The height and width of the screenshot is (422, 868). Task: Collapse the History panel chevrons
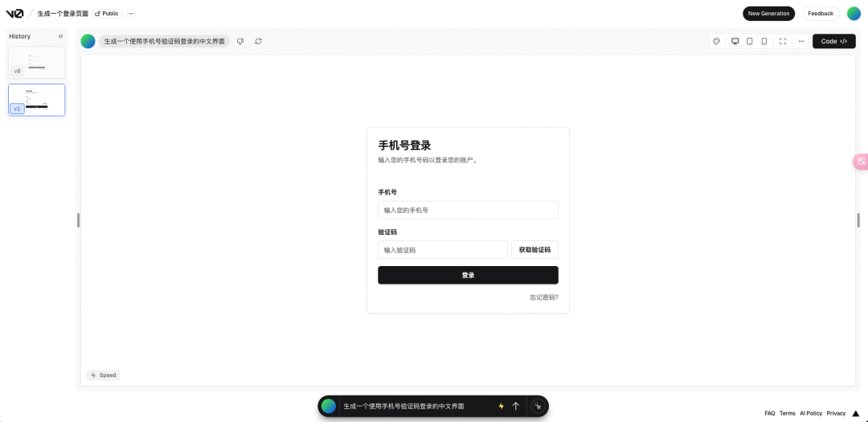[x=61, y=36]
